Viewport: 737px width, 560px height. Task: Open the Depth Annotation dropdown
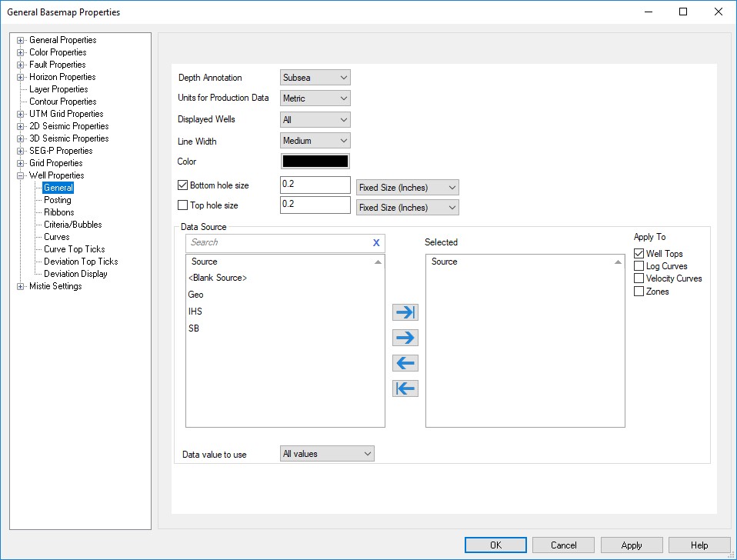315,78
